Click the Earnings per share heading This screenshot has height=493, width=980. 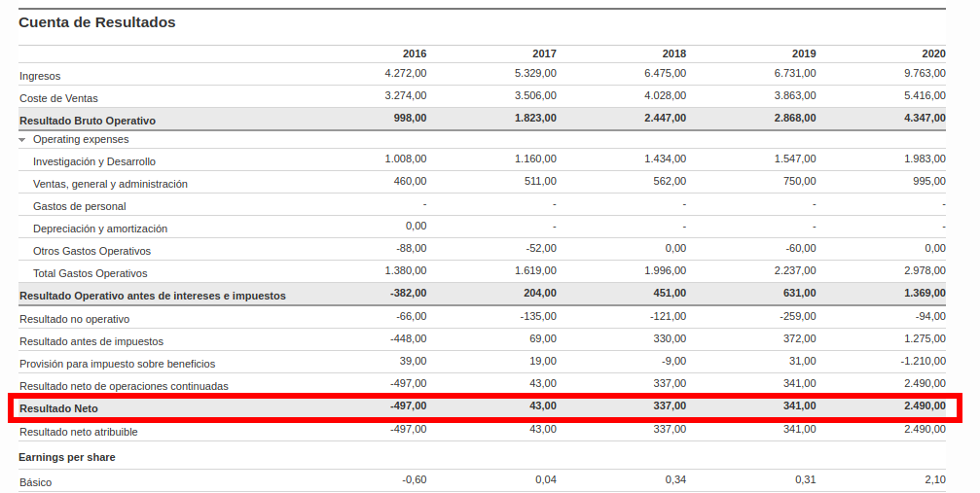[x=67, y=457]
